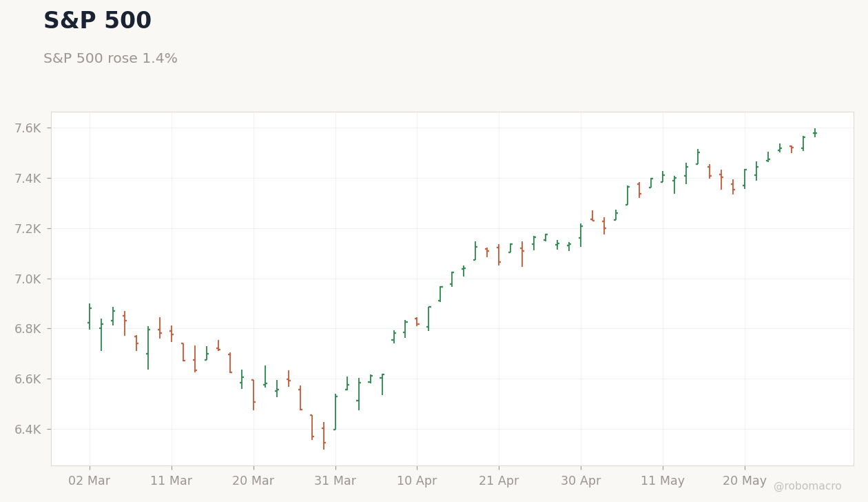Select the 6.8K y-axis label
868x502 pixels.
click(28, 329)
